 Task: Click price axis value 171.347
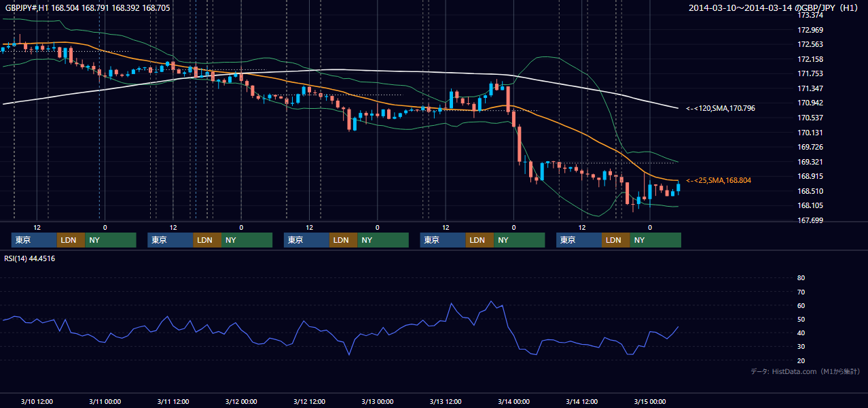click(x=810, y=88)
